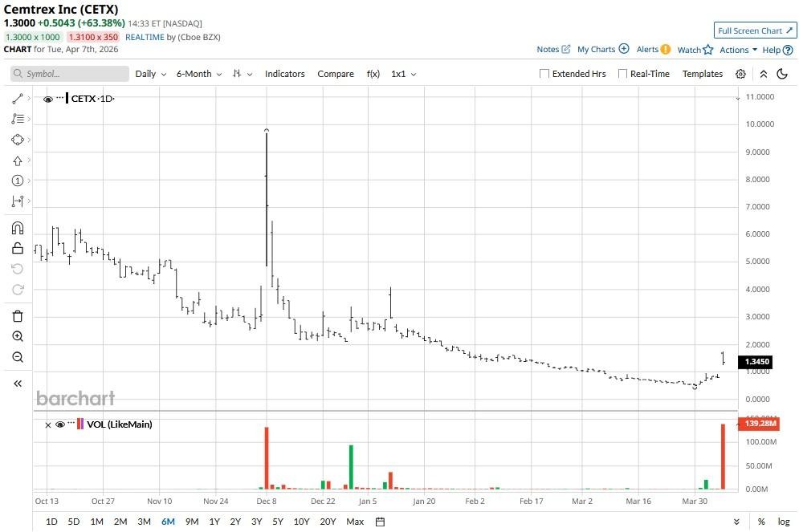The width and height of the screenshot is (799, 532).
Task: Open Indicators menu
Action: point(284,74)
